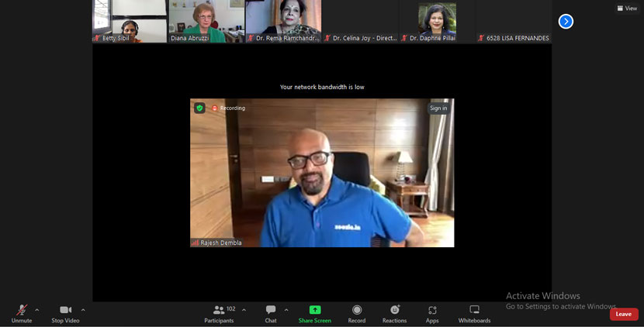Start recording with Record button
Viewport: 644px width, 327px height.
[357, 313]
